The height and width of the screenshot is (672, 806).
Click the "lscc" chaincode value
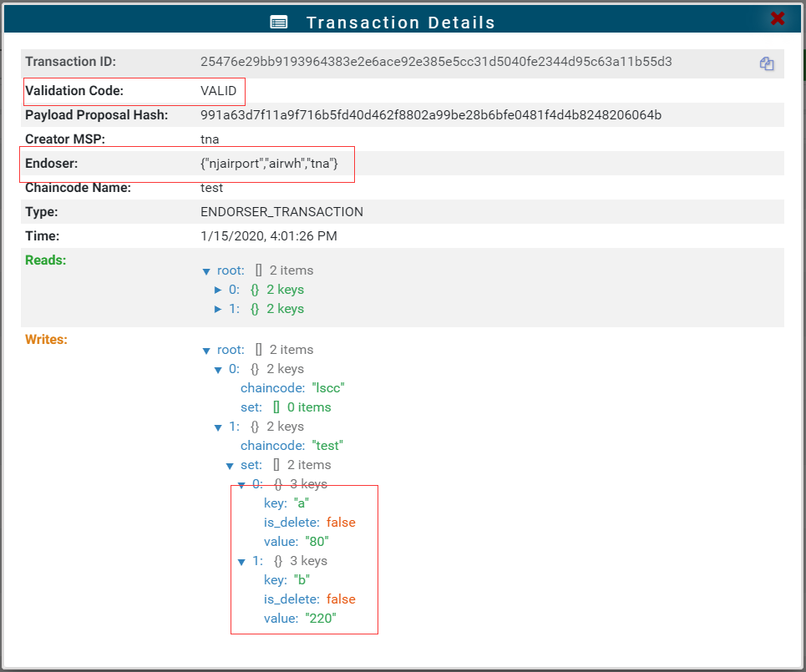click(x=327, y=388)
